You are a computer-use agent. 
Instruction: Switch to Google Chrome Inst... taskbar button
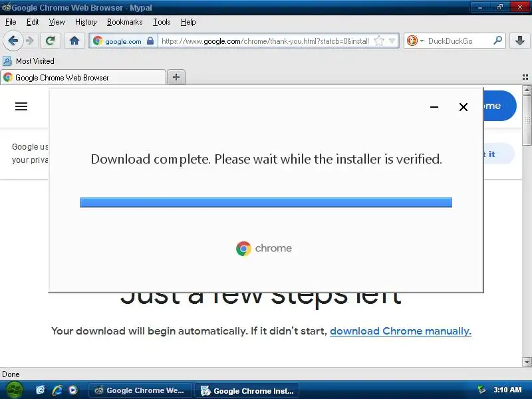click(247, 390)
